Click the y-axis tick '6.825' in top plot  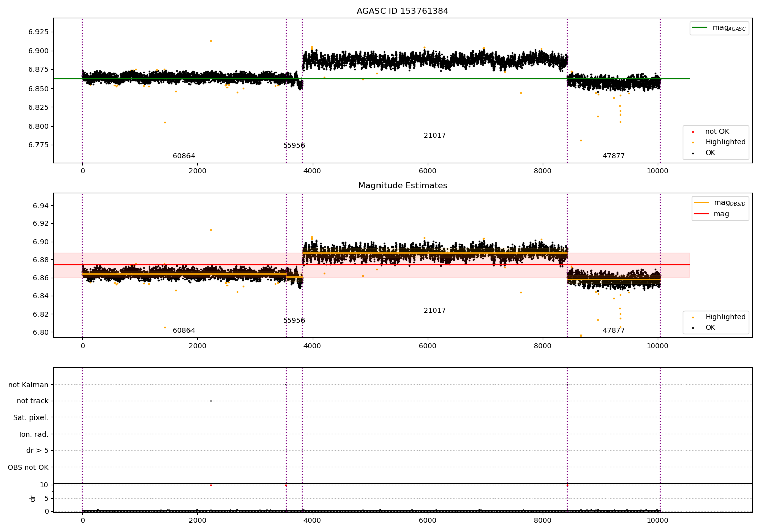pyautogui.click(x=39, y=107)
